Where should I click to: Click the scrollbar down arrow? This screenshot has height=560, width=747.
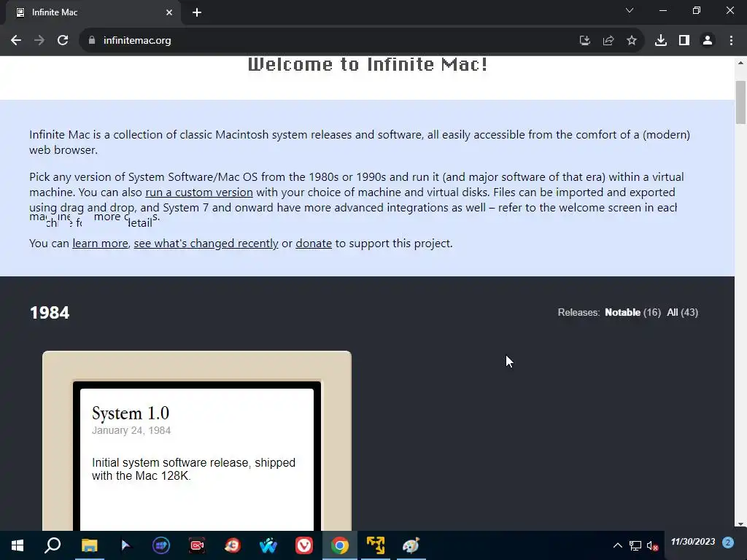tap(741, 525)
